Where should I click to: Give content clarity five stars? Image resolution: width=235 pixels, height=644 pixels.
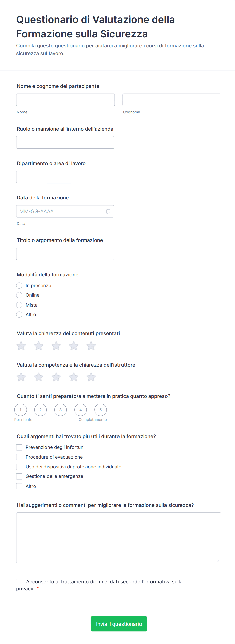tap(91, 346)
